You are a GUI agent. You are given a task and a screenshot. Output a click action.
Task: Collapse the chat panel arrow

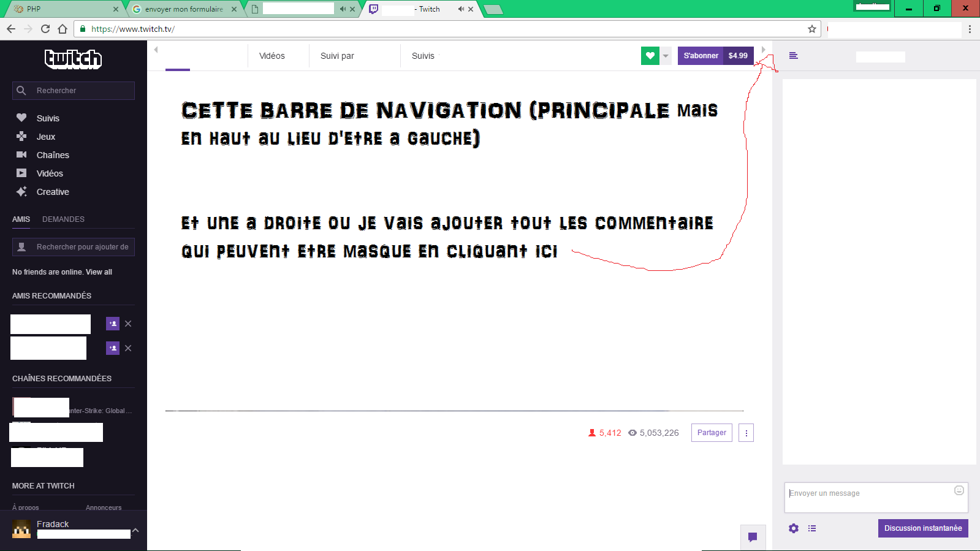(763, 50)
